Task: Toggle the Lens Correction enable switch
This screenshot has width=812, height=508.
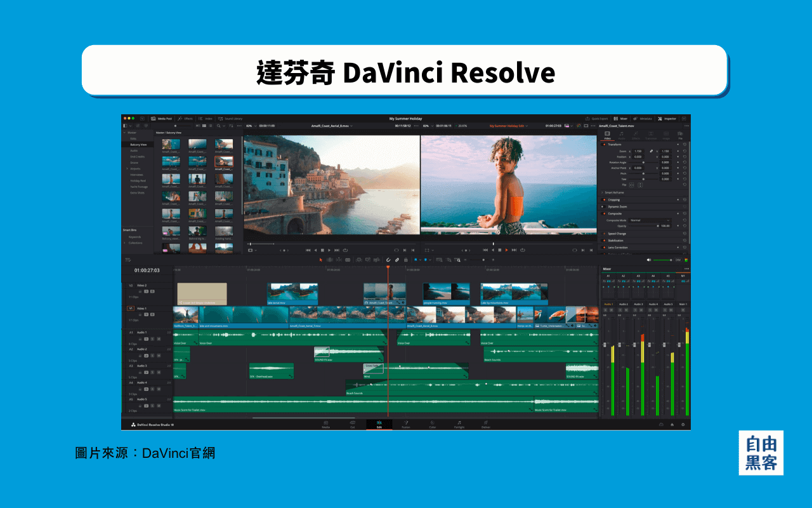Action: (603, 248)
